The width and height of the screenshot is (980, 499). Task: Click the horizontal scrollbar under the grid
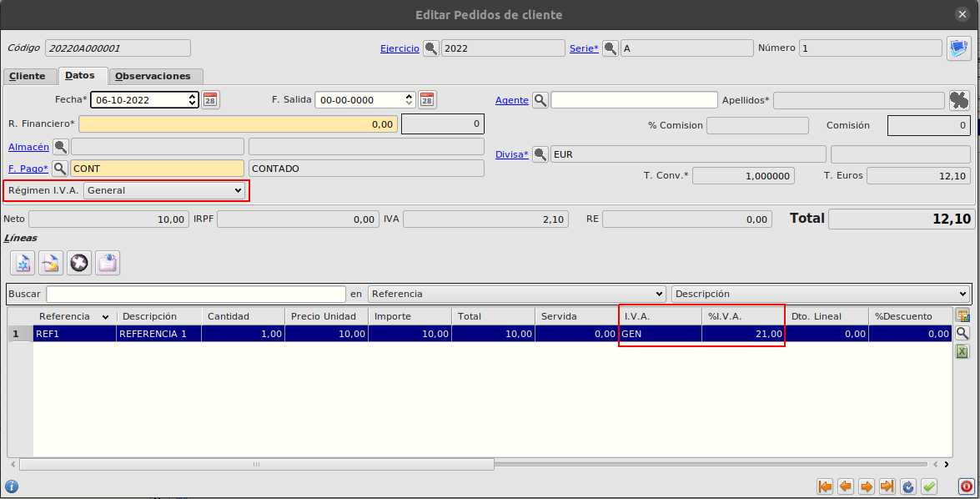pos(256,464)
